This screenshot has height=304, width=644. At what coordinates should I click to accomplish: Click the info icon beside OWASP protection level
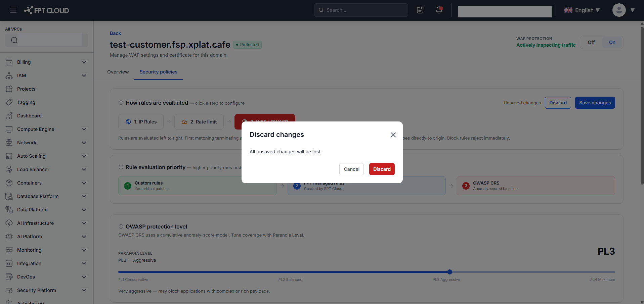click(x=121, y=226)
